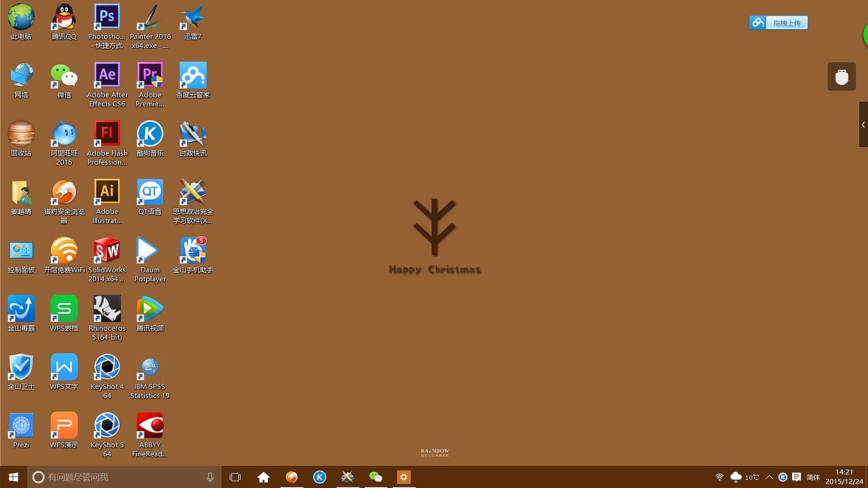The image size is (868, 488).
Task: Select Daum Potplayer icon
Action: point(150,260)
